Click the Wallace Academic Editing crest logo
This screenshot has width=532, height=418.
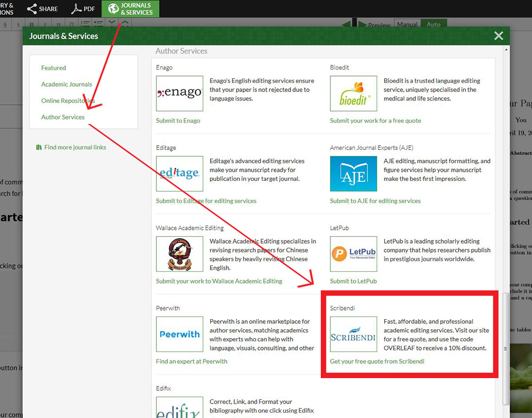(179, 254)
